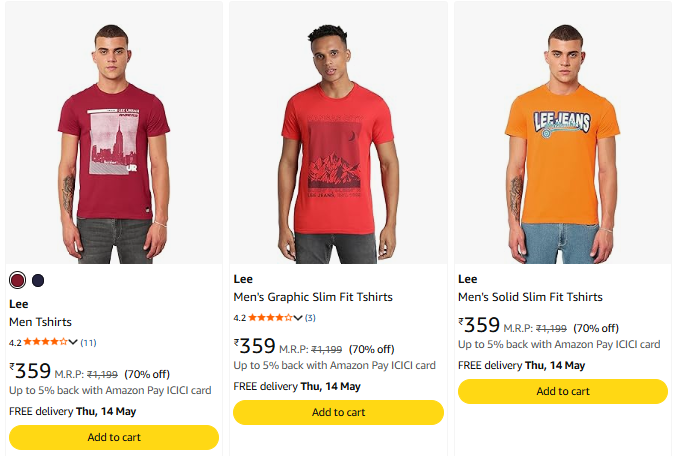Click the star rating of Men Tshirts

point(45,342)
